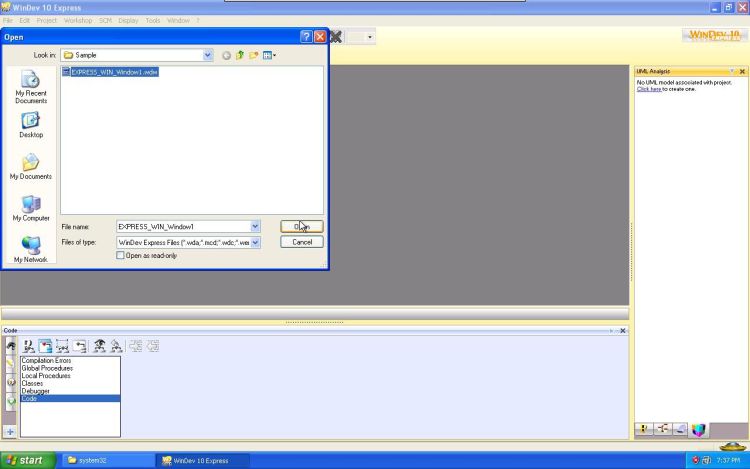Expand the File name dropdown arrow
The height and width of the screenshot is (469, 750).
(x=255, y=227)
